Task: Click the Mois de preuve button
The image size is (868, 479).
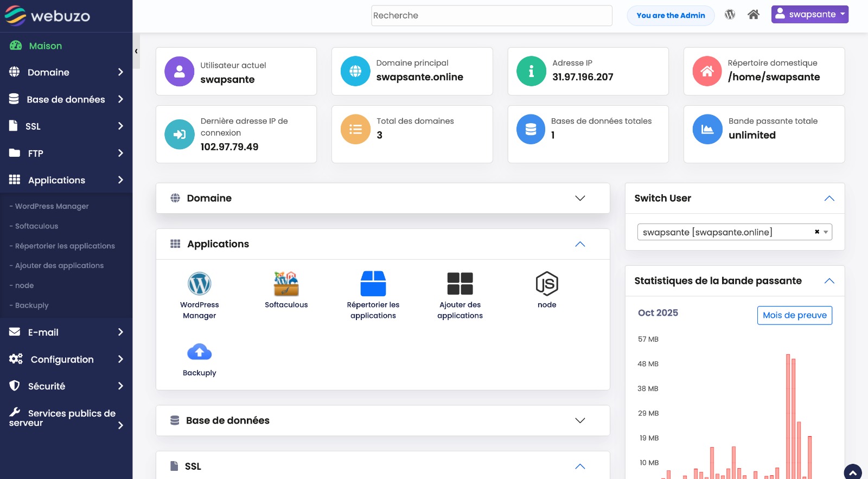Action: point(794,315)
